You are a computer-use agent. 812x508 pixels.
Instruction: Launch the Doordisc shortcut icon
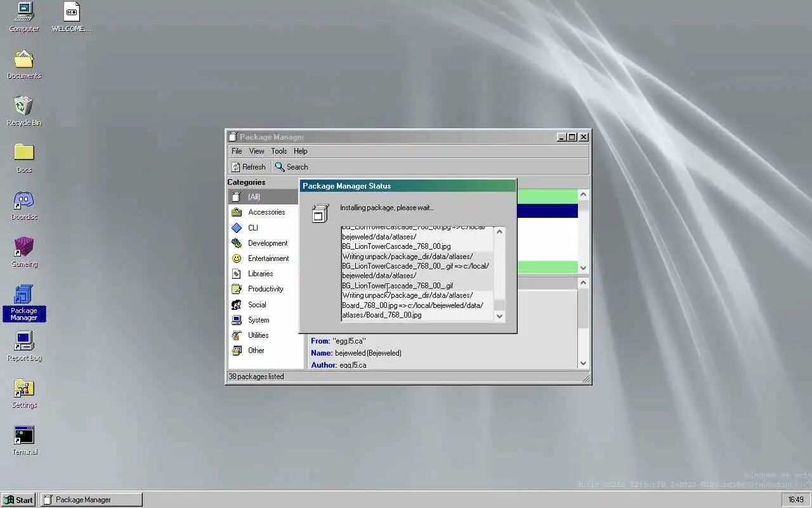coord(23,200)
